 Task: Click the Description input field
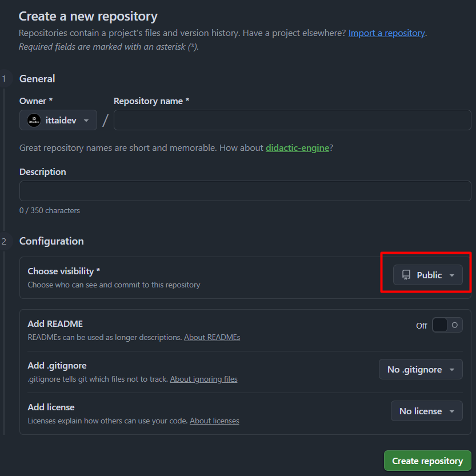245,190
